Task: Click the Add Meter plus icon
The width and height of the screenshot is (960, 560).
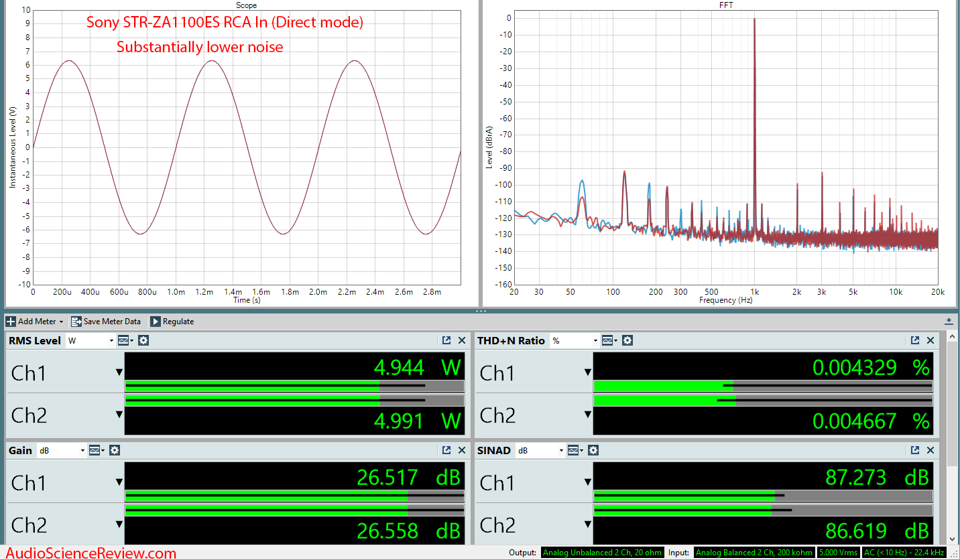Action: [11, 322]
